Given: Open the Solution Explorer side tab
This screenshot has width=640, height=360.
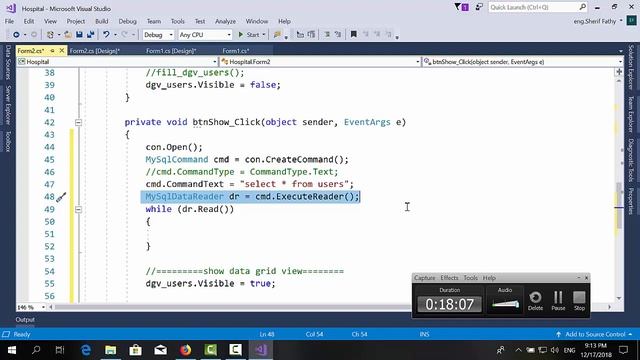Looking at the screenshot, I should pos(631,68).
